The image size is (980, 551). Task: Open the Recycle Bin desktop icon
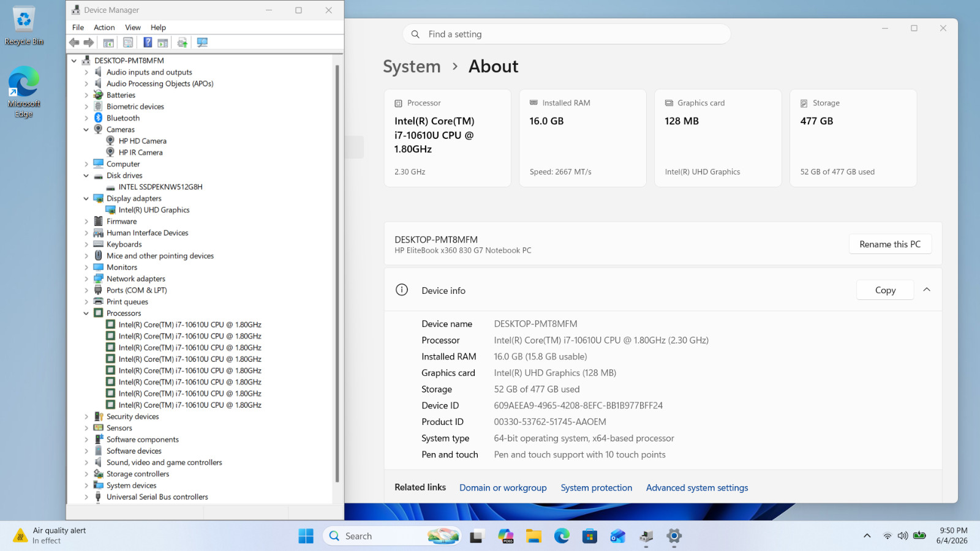(24, 26)
